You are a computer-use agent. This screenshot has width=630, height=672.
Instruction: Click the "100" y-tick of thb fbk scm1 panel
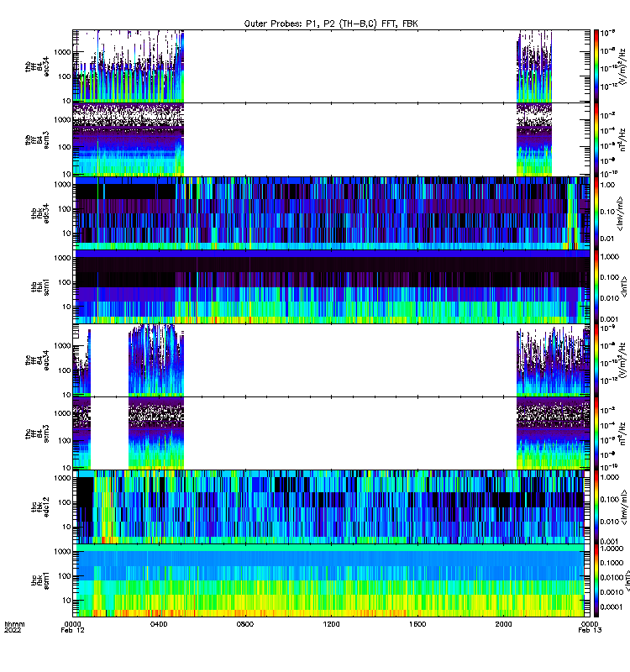65,282
